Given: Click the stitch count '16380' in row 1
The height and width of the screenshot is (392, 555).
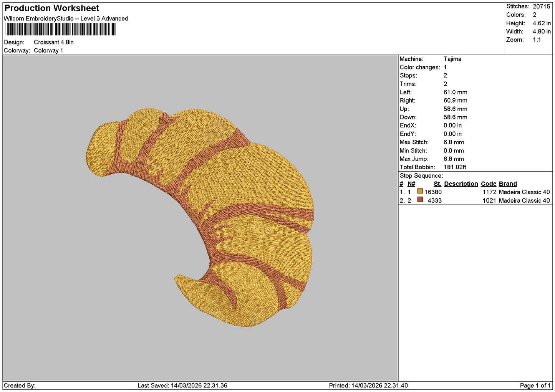Looking at the screenshot, I should point(433,192).
